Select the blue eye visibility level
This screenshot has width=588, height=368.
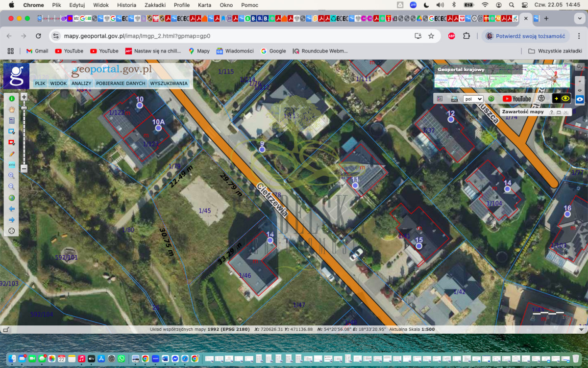click(x=580, y=100)
